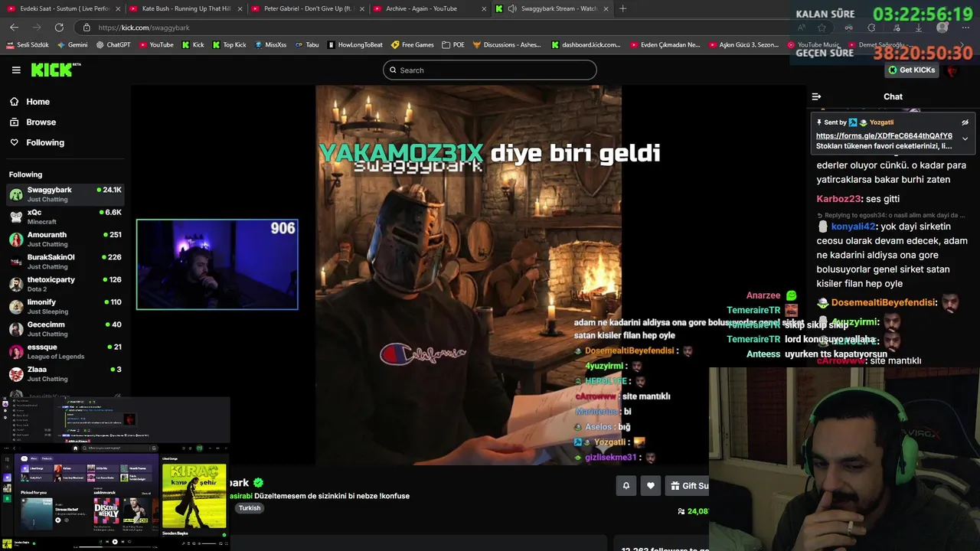Open the Amouranth channel avatar
Viewport: 980px width, 551px height.
[16, 240]
